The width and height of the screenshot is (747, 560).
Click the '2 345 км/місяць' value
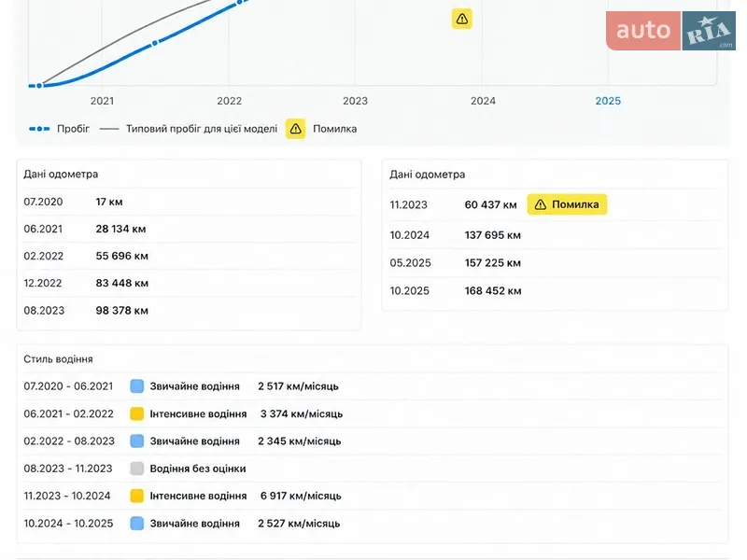(300, 441)
